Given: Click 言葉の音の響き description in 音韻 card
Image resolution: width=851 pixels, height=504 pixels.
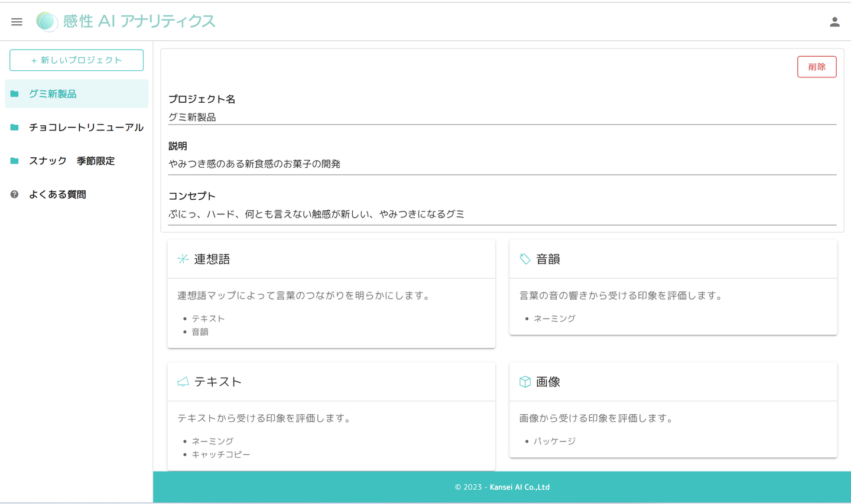Looking at the screenshot, I should [x=622, y=295].
